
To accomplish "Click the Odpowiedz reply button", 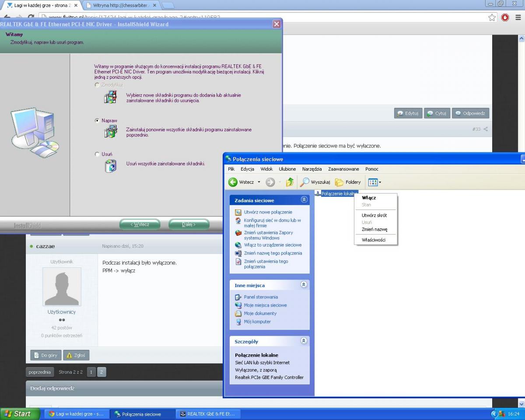I will pyautogui.click(x=470, y=113).
